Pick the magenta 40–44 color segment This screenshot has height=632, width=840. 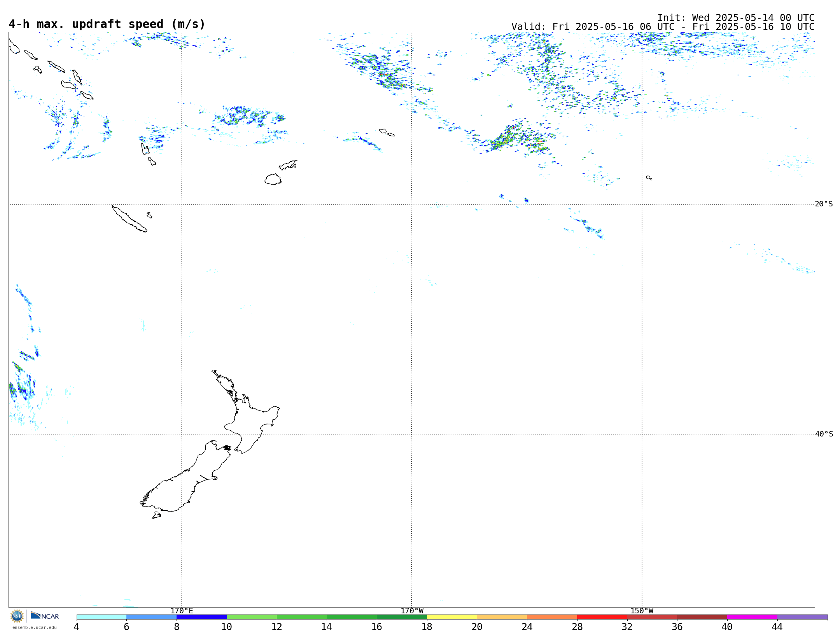[x=752, y=617]
